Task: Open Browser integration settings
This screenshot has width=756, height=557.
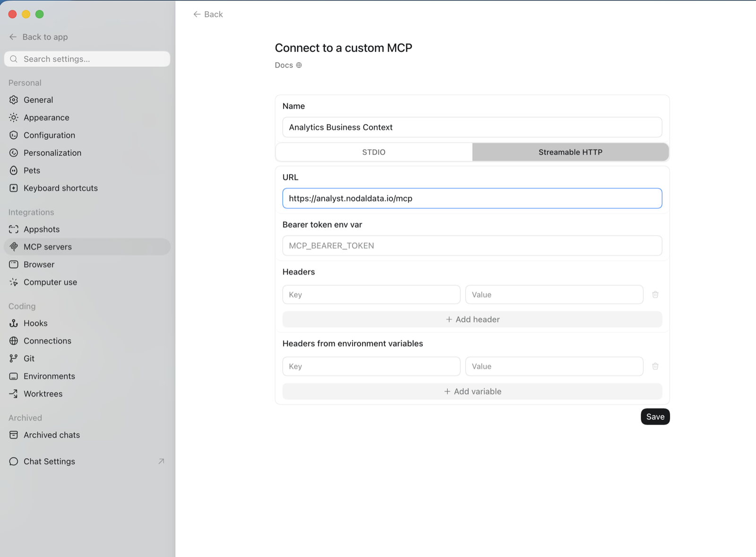Action: (87, 265)
